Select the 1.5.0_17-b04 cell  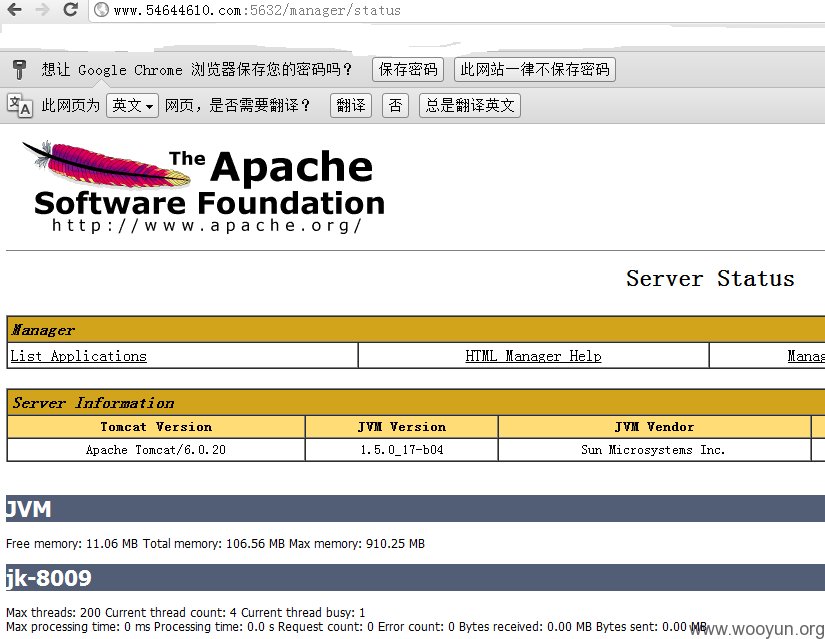click(402, 450)
